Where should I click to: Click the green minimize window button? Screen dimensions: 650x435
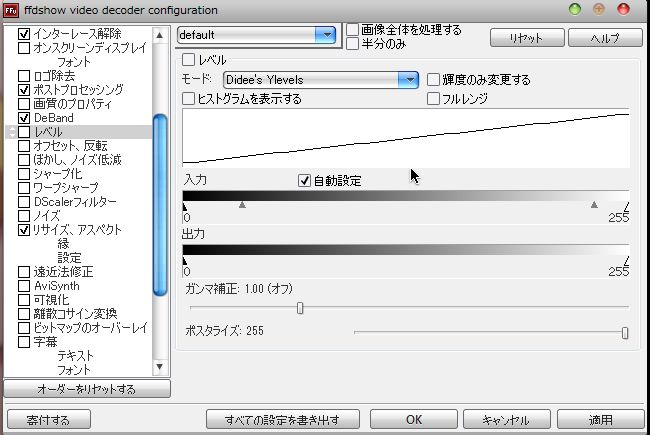click(575, 9)
